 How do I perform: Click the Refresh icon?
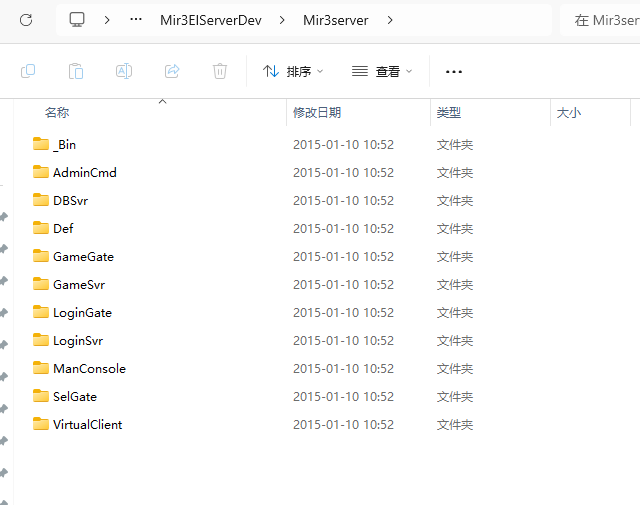tap(26, 20)
